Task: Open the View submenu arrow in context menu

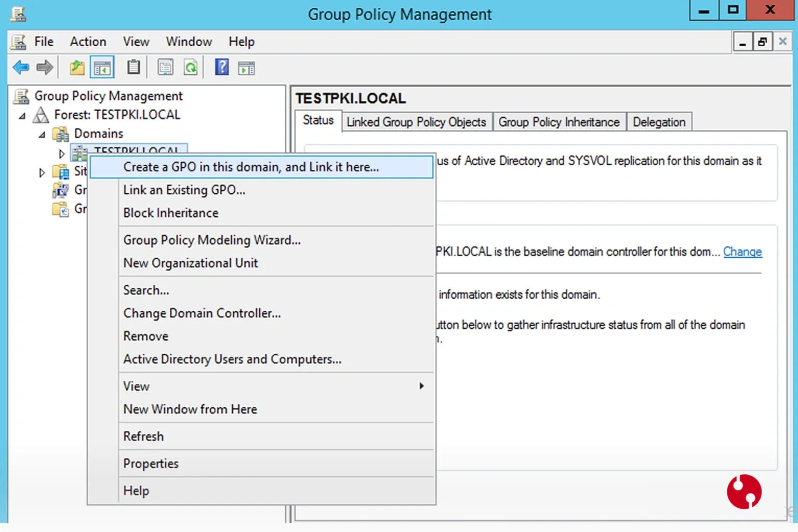Action: tap(421, 386)
